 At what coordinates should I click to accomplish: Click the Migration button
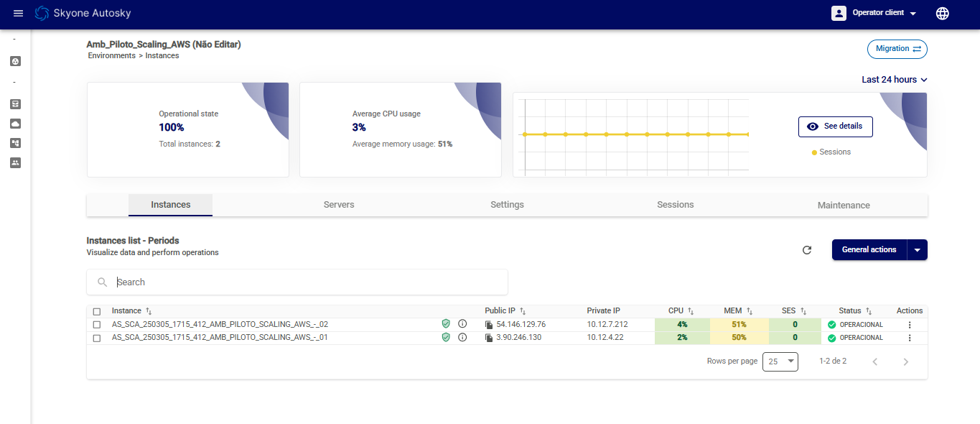897,49
